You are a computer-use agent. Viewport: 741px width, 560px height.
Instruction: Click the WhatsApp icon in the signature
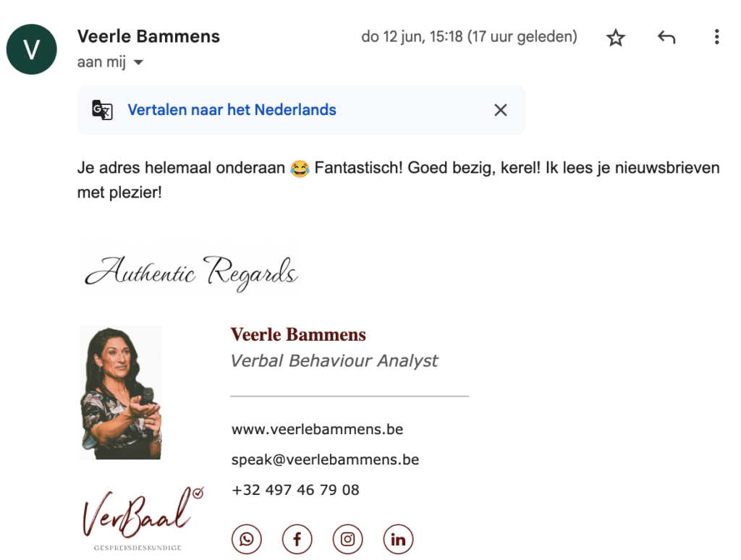(x=246, y=539)
